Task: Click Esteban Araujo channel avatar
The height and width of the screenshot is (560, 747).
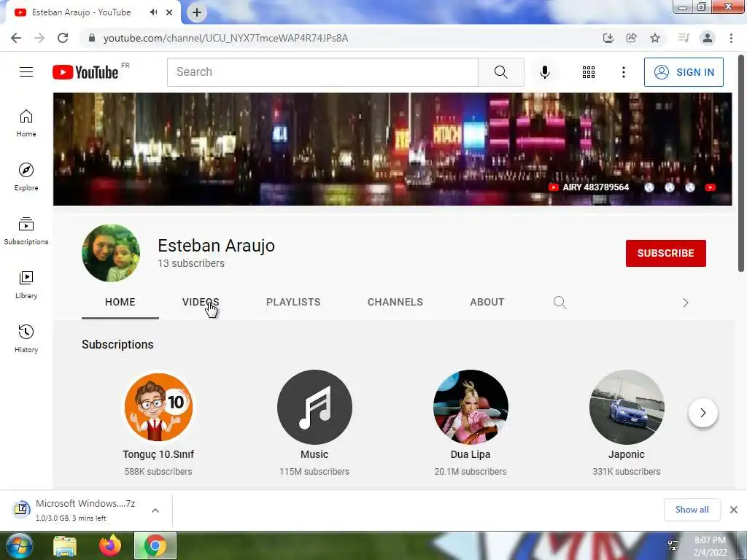Action: (111, 253)
